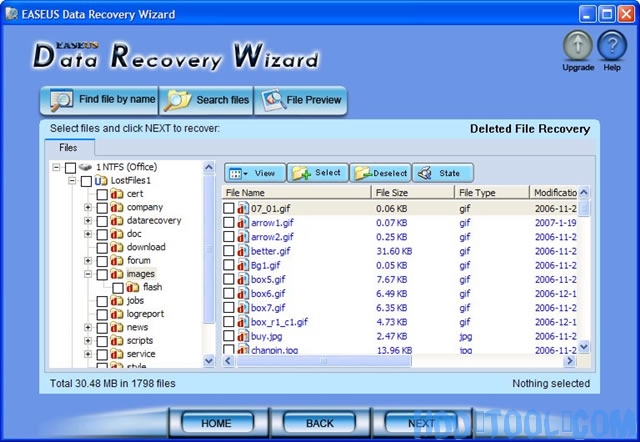Open Help question mark icon
This screenshot has height=442, width=640.
611,47
